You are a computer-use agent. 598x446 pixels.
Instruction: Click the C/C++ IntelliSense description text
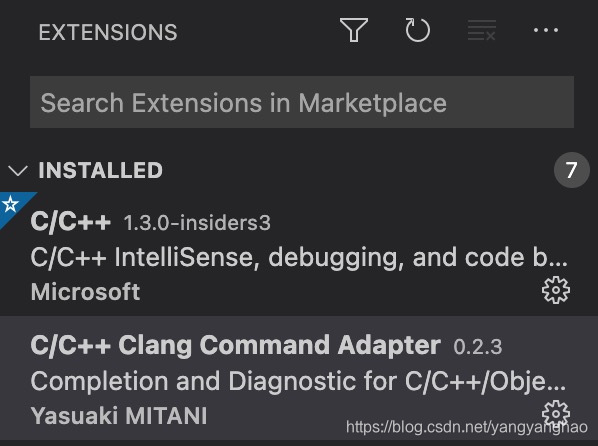299,257
